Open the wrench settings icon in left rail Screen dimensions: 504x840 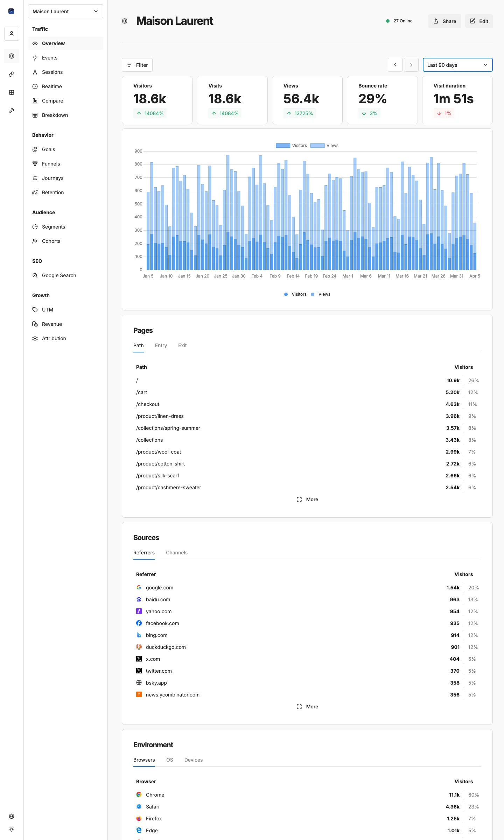[12, 111]
